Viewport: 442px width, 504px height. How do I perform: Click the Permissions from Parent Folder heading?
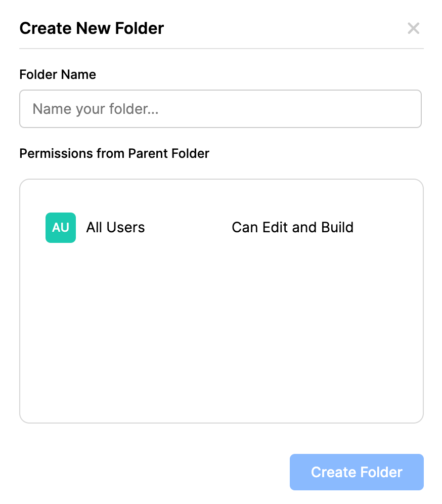click(x=114, y=153)
